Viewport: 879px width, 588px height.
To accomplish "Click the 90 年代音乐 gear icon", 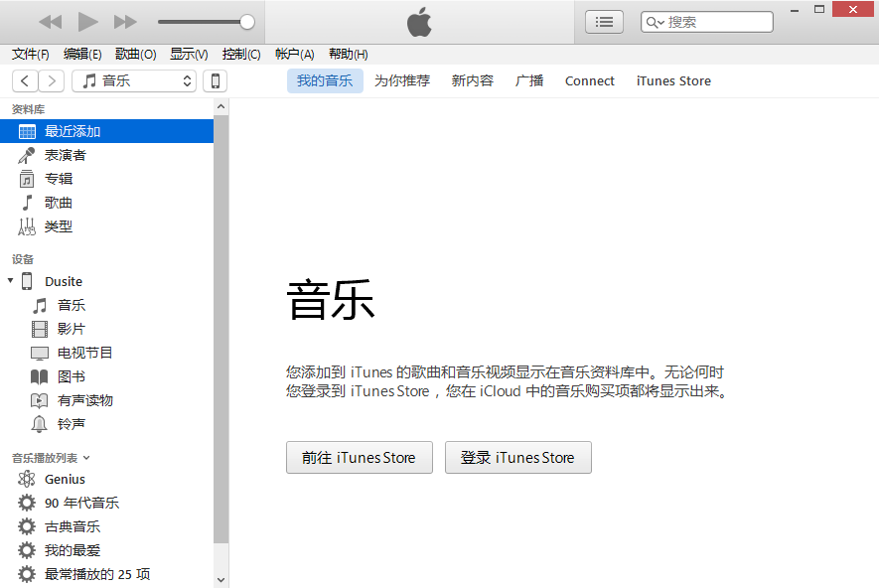I will point(27,503).
